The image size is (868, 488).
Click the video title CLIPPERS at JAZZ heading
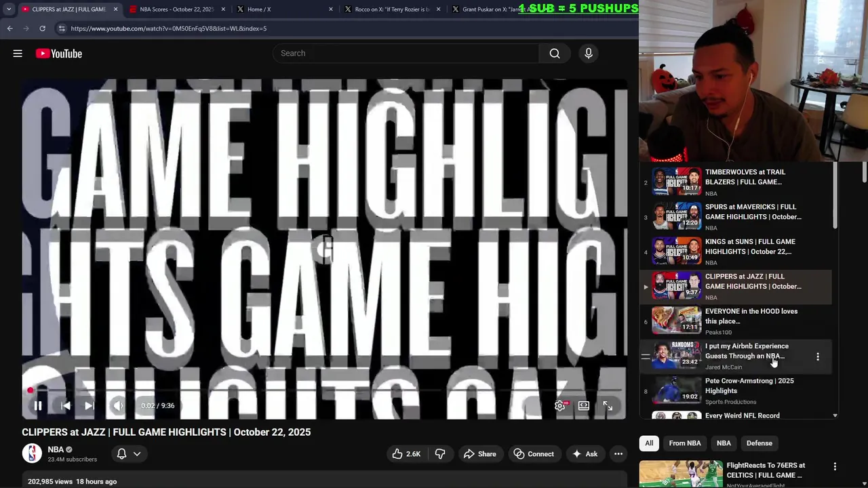166,432
